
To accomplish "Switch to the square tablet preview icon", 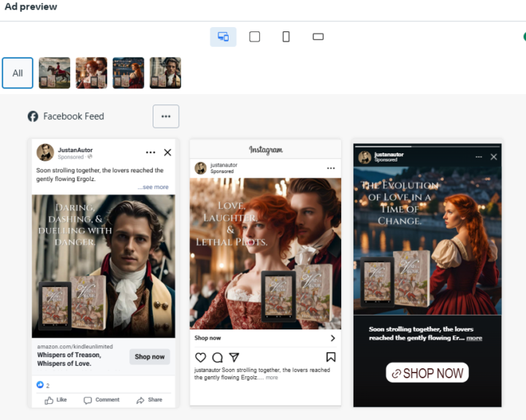I will point(254,37).
